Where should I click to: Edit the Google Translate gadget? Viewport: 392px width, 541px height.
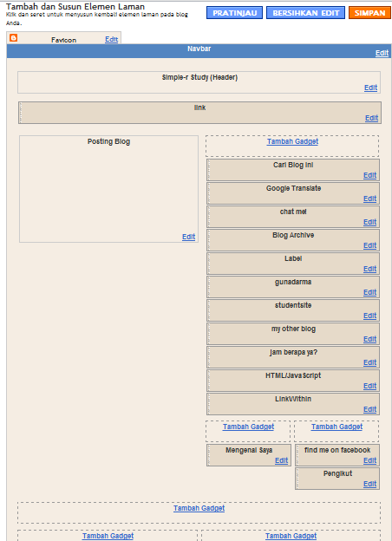(369, 199)
